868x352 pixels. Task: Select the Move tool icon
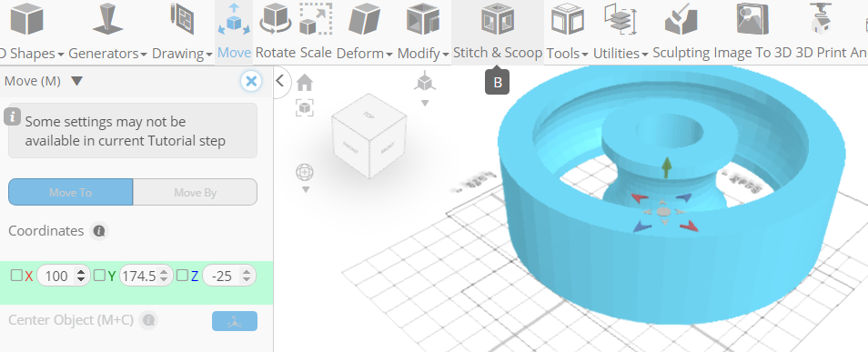(x=234, y=19)
